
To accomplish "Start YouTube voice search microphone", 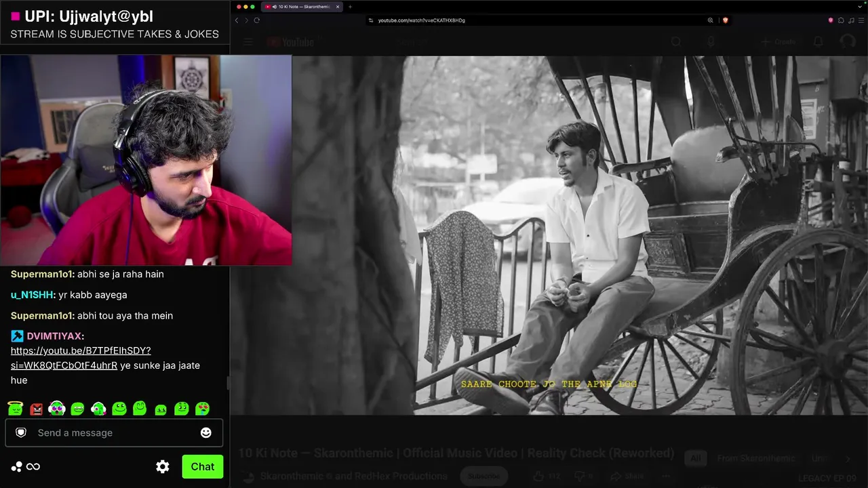I will coord(711,42).
